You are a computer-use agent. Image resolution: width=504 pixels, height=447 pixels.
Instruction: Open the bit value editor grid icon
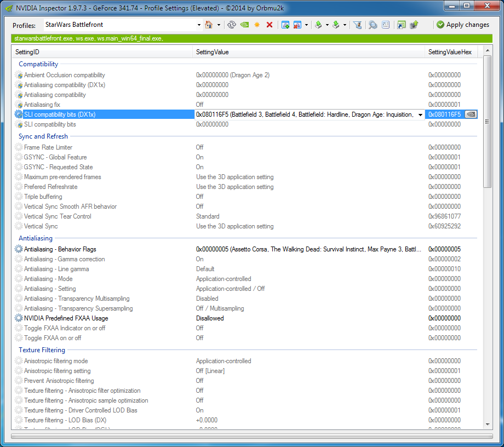[386, 25]
